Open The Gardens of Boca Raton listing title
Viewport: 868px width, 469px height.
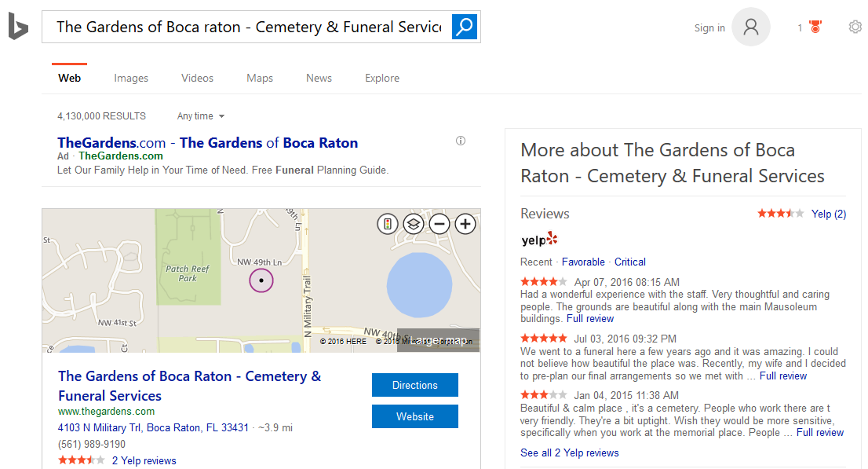pyautogui.click(x=189, y=386)
